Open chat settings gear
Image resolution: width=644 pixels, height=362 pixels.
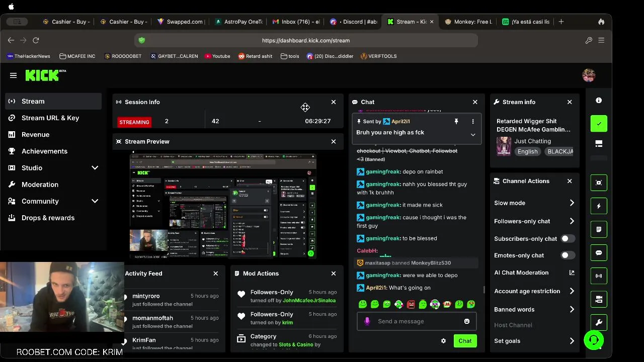coord(443,341)
